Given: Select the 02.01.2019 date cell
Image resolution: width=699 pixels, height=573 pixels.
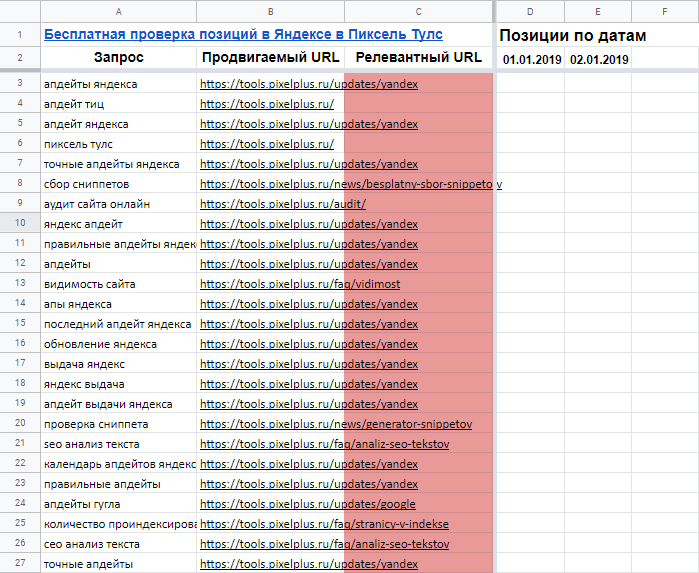Looking at the screenshot, I should pyautogui.click(x=599, y=59).
